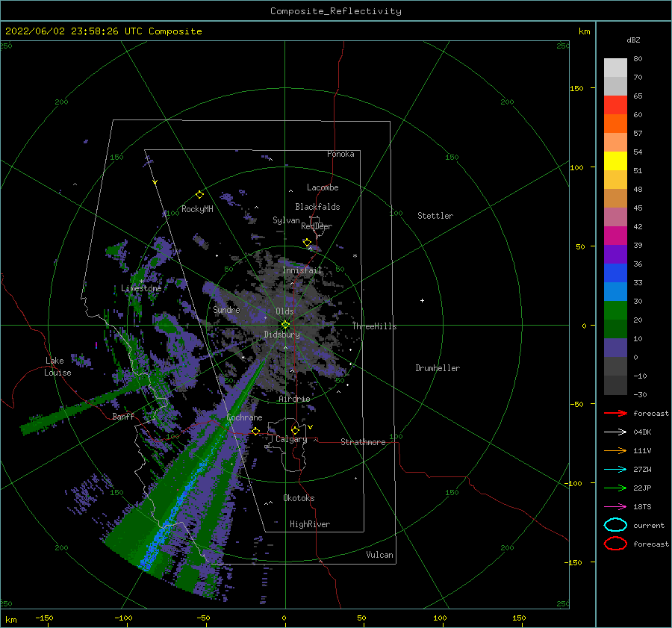The height and width of the screenshot is (628, 672).
Task: Click the Lacombe city label
Action: (323, 187)
